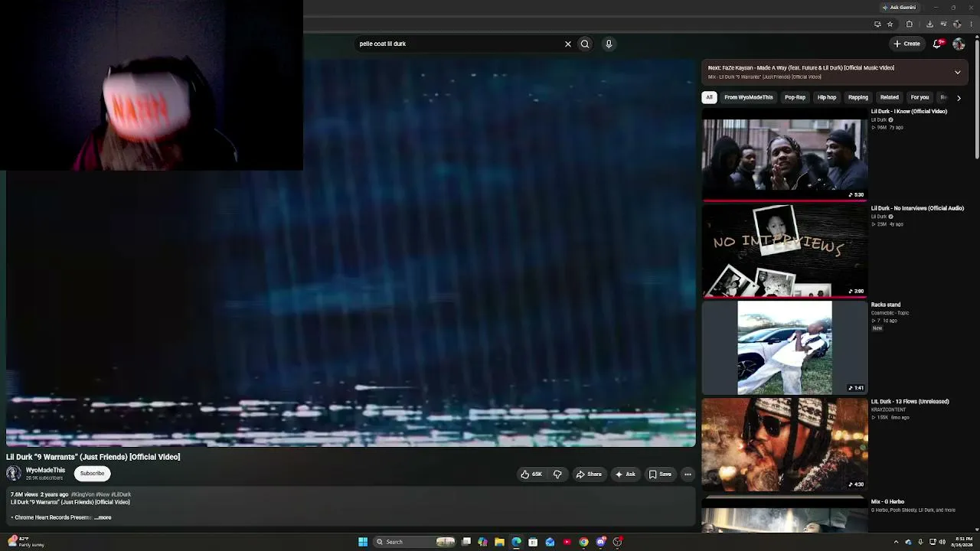Expand description with ...more
The width and height of the screenshot is (980, 551).
[103, 518]
